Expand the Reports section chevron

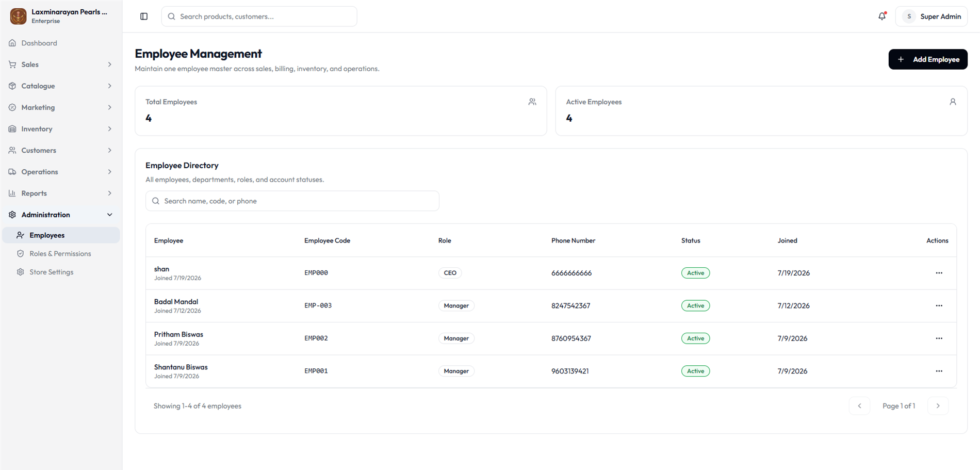(109, 193)
